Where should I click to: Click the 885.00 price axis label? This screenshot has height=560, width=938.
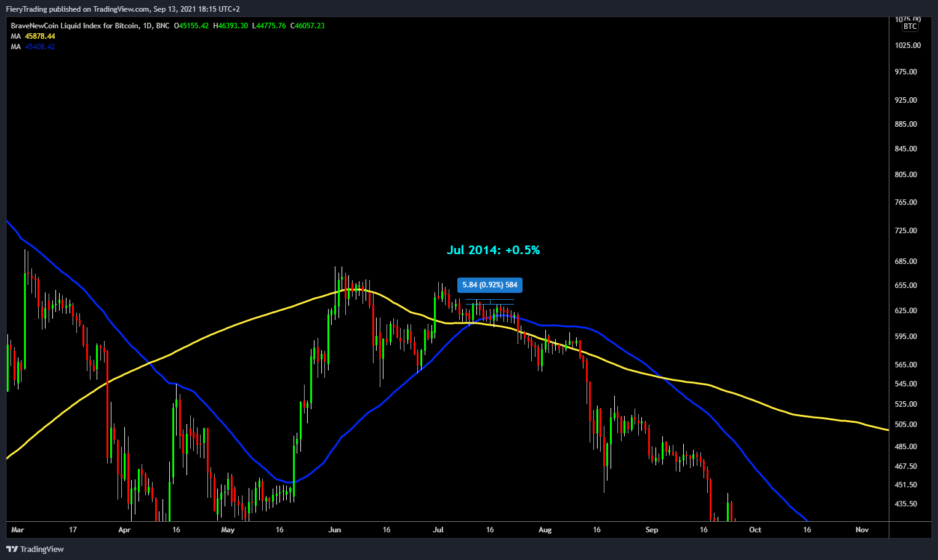[906, 124]
